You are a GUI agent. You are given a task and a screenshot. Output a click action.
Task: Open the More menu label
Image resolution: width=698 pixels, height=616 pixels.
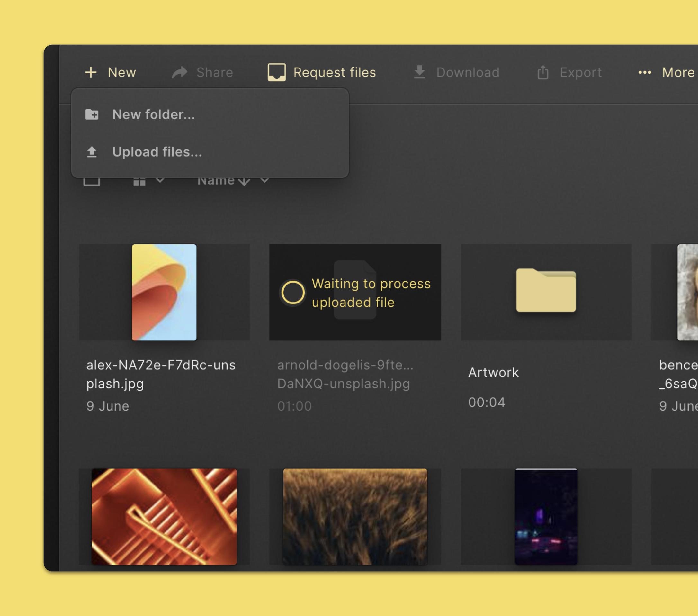tap(678, 72)
